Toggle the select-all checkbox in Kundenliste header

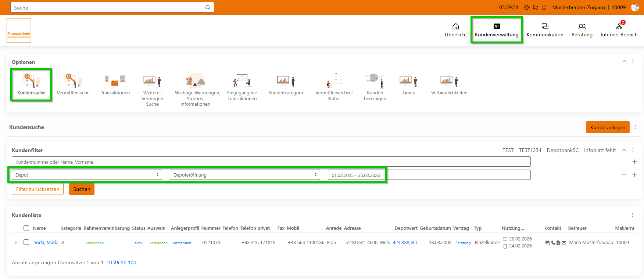coord(26,228)
